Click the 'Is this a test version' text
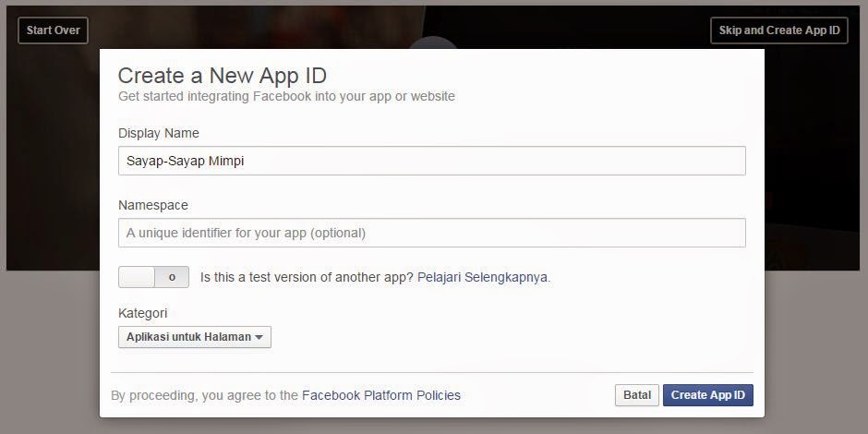This screenshot has width=868, height=434. (x=307, y=277)
